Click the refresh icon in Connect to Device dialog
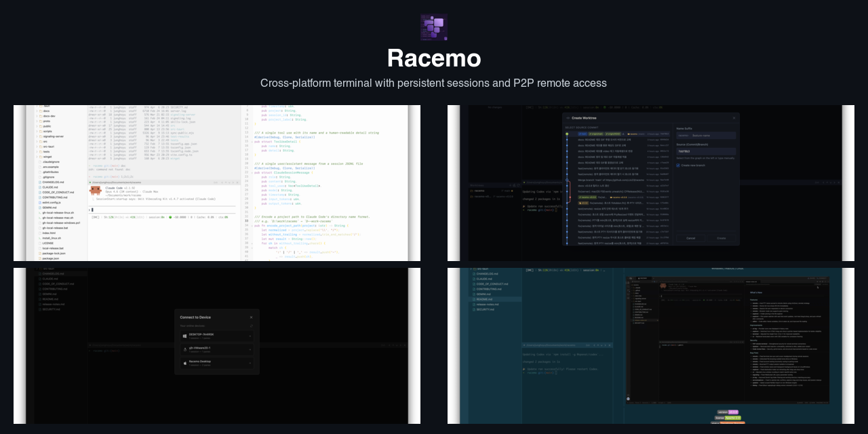This screenshot has height=434, width=868. pos(252,325)
